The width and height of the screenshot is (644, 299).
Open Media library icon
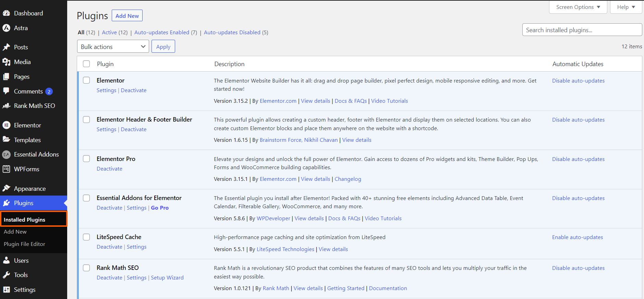[7, 62]
